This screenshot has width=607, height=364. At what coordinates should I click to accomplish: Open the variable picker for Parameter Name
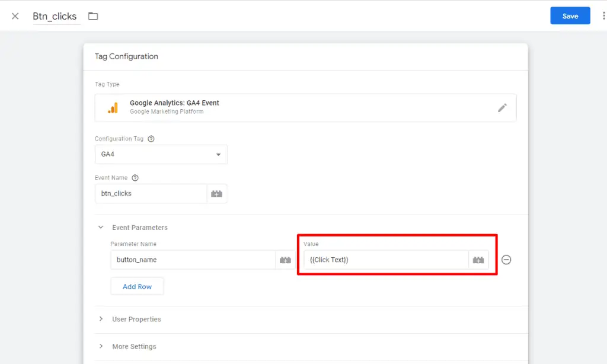(x=285, y=259)
